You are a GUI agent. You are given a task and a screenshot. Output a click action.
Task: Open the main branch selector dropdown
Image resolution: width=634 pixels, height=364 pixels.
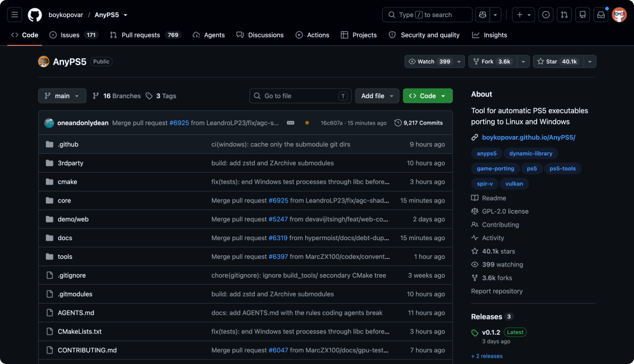[x=62, y=96]
